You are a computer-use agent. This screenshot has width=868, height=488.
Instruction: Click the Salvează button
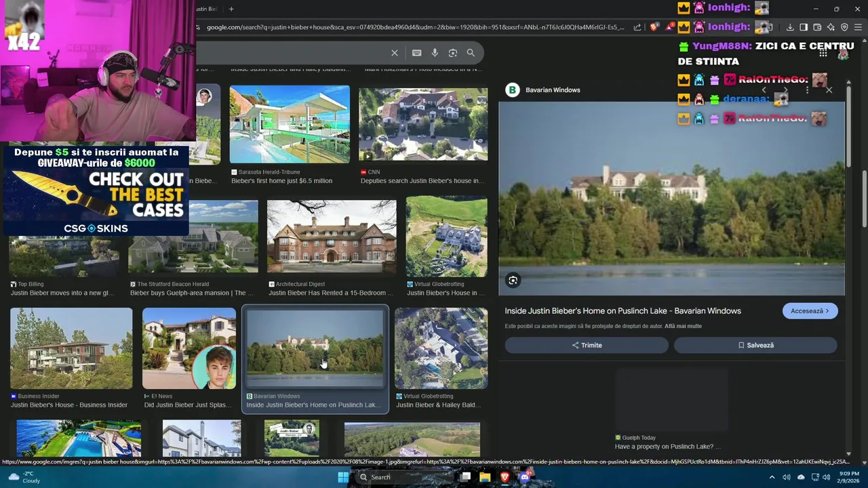point(755,345)
